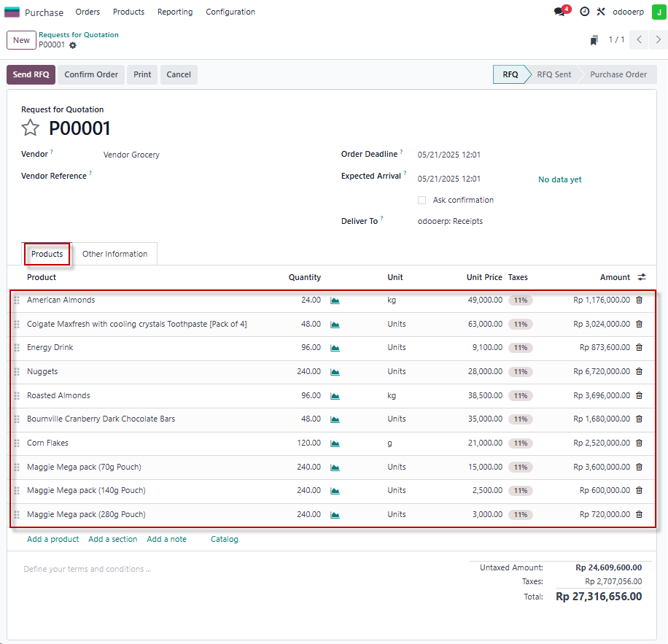The width and height of the screenshot is (668, 644).
Task: Go back to Requests for Quotation breadcrumb
Action: (79, 35)
